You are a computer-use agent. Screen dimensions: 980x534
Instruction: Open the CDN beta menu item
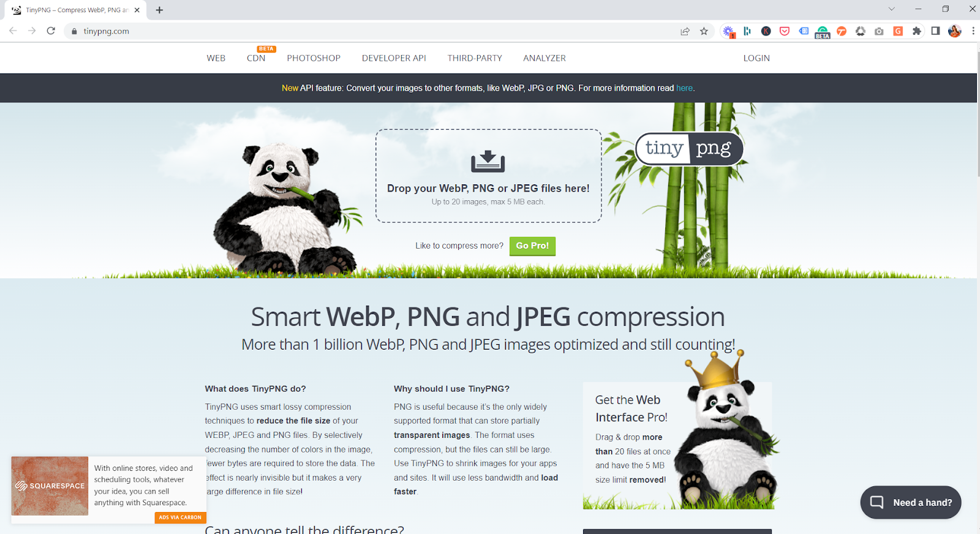pos(256,58)
